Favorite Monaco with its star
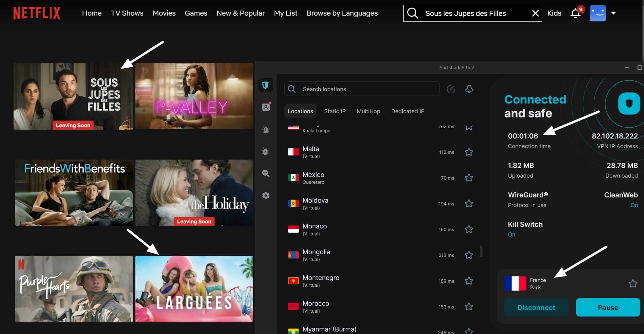 pos(469,229)
